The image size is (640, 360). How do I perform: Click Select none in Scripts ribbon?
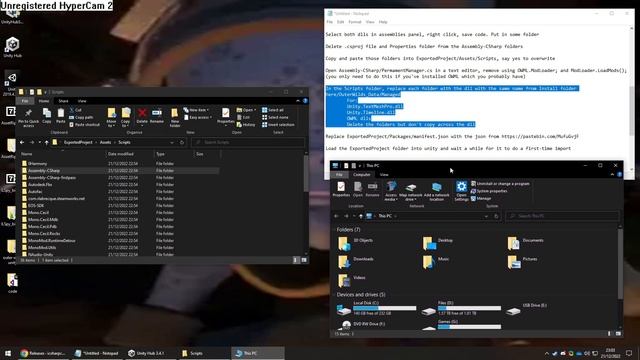click(275, 118)
